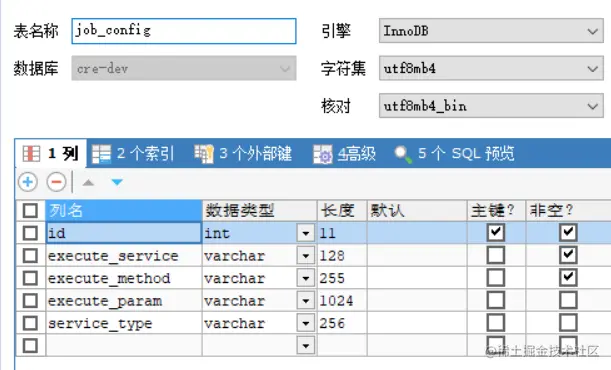Move column down with blue arrow
The width and height of the screenshot is (611, 370).
pos(117,182)
